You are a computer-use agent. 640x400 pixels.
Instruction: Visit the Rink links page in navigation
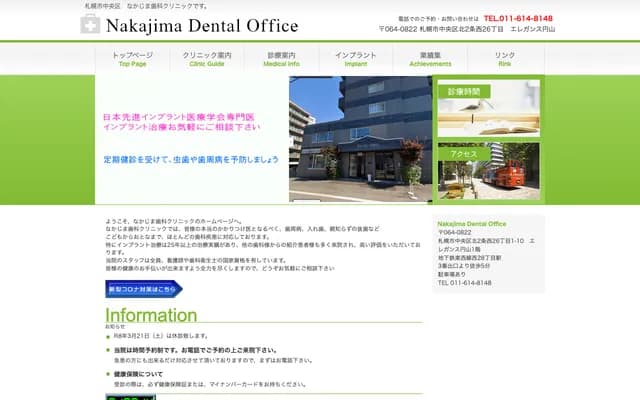coord(505,58)
